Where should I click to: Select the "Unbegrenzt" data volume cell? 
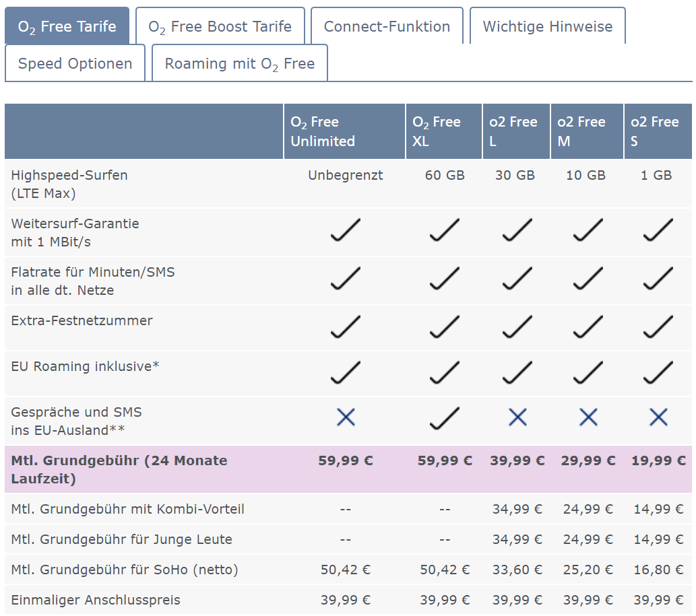point(346,175)
